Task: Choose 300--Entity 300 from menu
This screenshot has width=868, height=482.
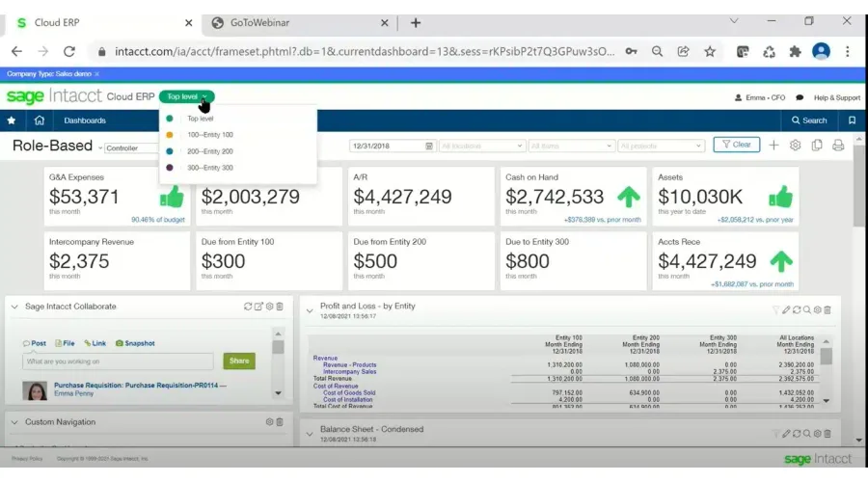Action: [210, 168]
